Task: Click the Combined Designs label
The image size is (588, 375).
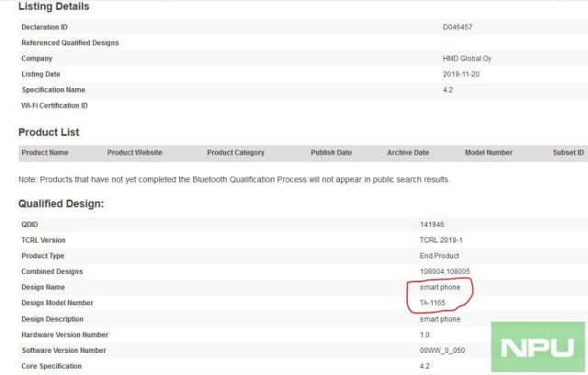Action: 52,271
